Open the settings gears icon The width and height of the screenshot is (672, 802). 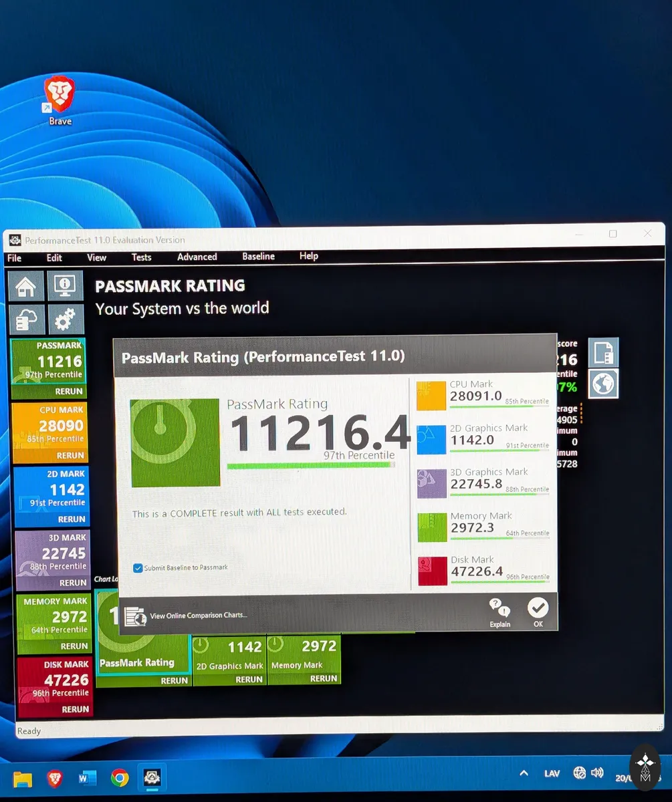coord(66,320)
